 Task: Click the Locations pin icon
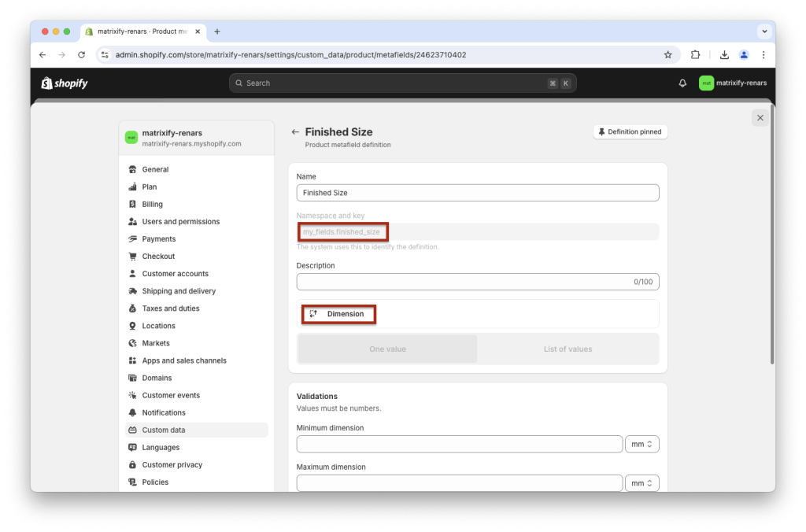[x=133, y=325]
